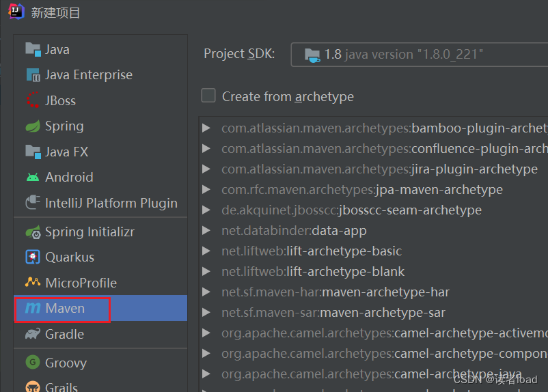Click the Groovy G icon
548x392 pixels.
click(x=33, y=363)
